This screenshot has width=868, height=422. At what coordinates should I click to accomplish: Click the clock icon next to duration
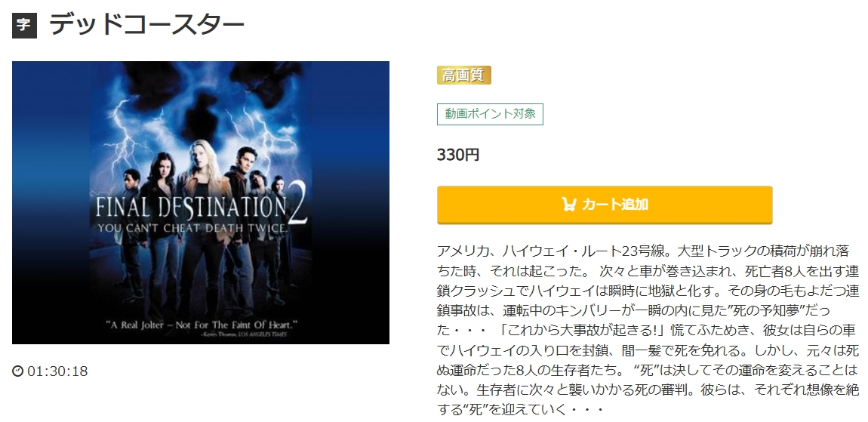point(17,371)
